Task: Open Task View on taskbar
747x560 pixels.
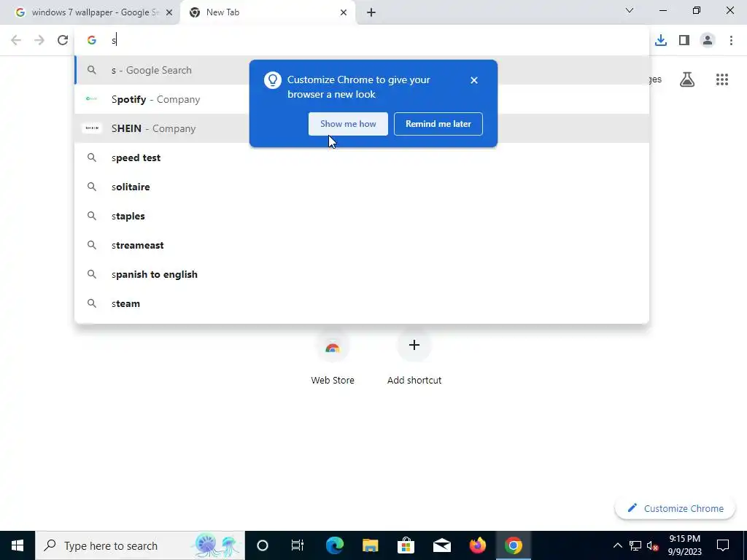Action: pyautogui.click(x=298, y=545)
